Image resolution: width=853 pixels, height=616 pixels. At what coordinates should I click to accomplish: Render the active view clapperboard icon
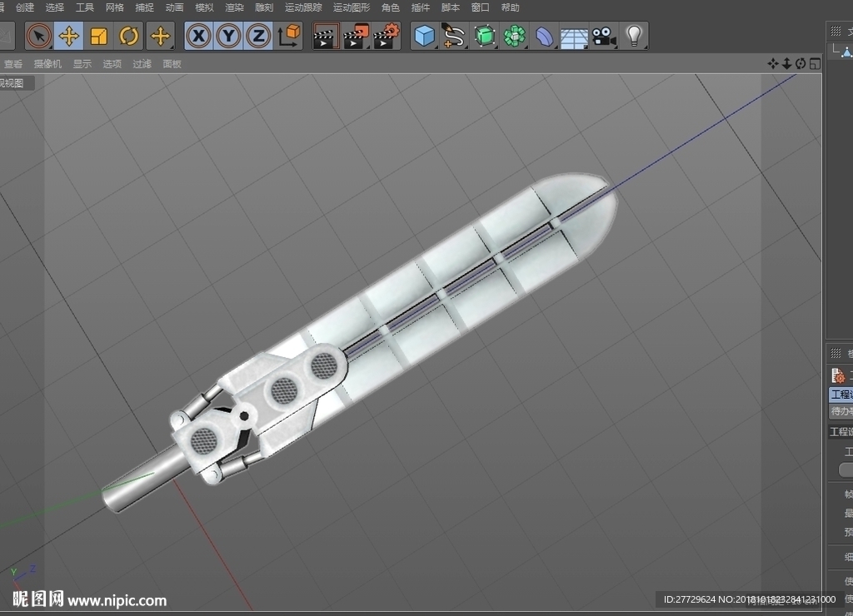pyautogui.click(x=326, y=37)
